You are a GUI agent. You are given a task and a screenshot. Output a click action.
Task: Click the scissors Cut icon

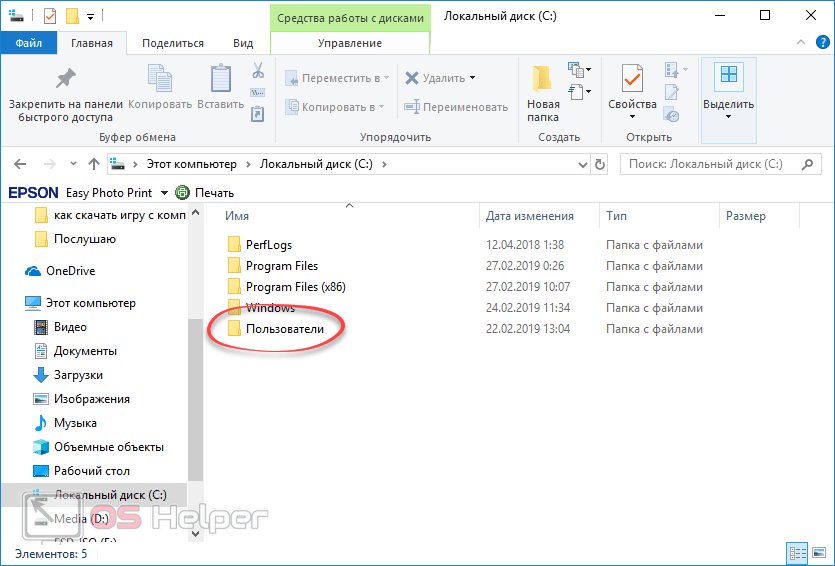tap(258, 71)
